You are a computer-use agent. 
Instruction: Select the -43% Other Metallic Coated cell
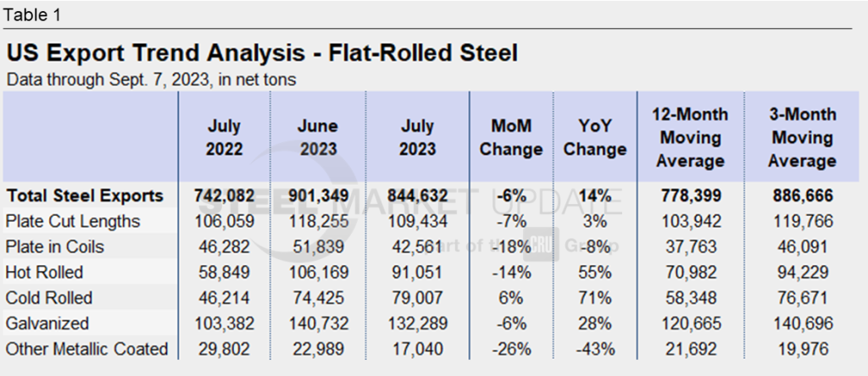[x=595, y=349]
